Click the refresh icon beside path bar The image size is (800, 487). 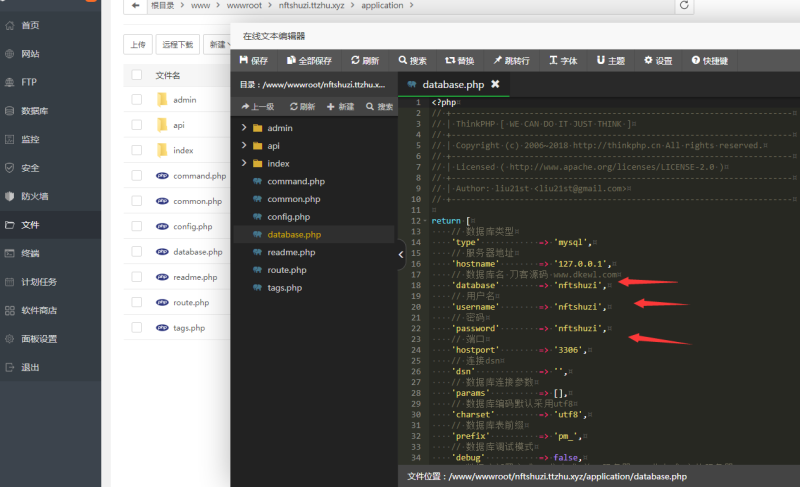[684, 6]
